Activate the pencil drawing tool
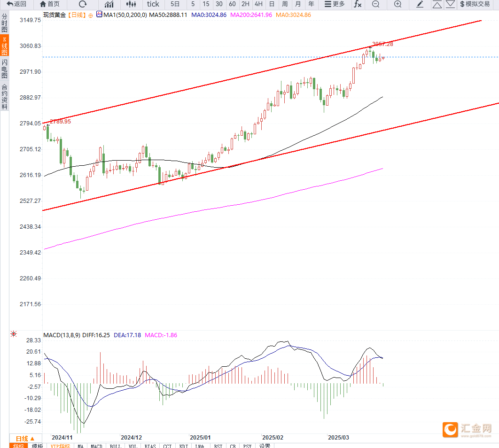Image resolution: width=499 pixels, height=448 pixels. pyautogui.click(x=420, y=4)
